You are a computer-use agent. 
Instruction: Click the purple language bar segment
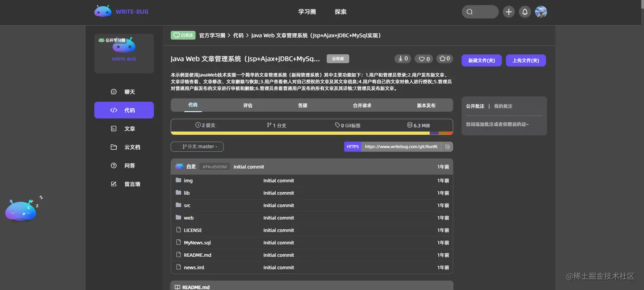[x=434, y=133]
